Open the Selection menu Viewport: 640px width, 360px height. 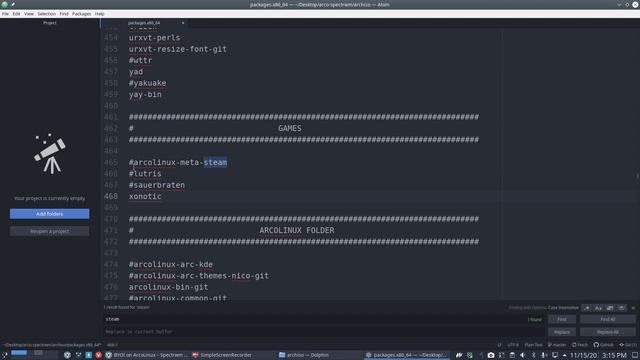tap(47, 14)
